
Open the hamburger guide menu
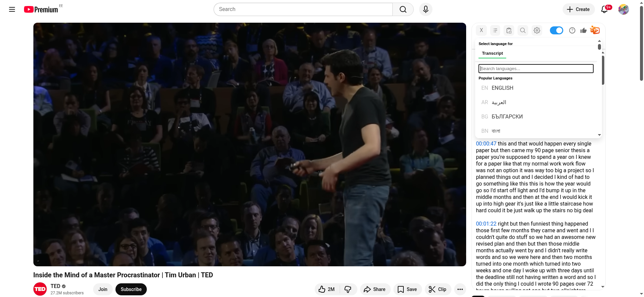pyautogui.click(x=12, y=9)
